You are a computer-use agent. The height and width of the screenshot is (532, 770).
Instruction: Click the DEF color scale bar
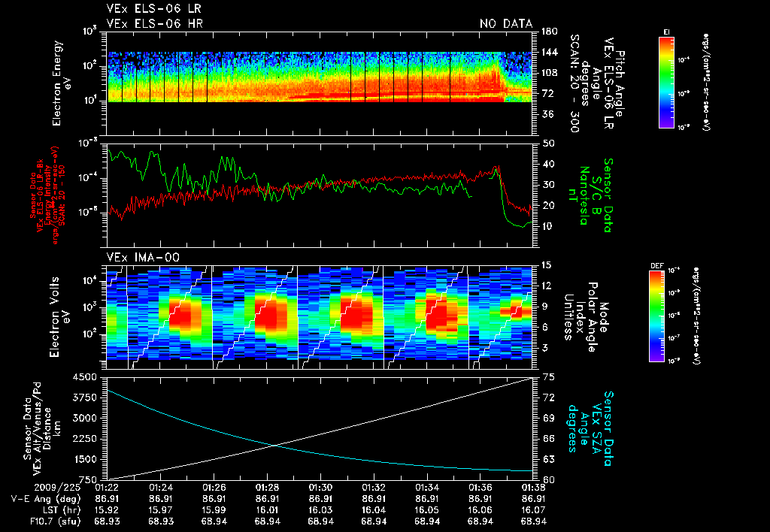(657, 316)
